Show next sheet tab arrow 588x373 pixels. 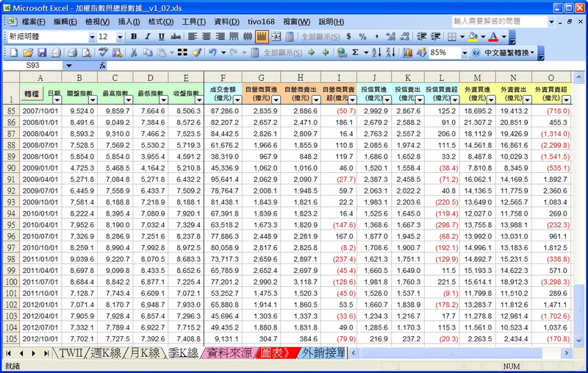click(x=34, y=353)
